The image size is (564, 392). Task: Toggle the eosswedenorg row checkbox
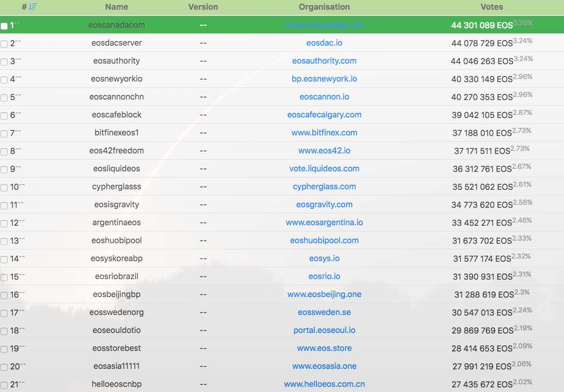(4, 313)
